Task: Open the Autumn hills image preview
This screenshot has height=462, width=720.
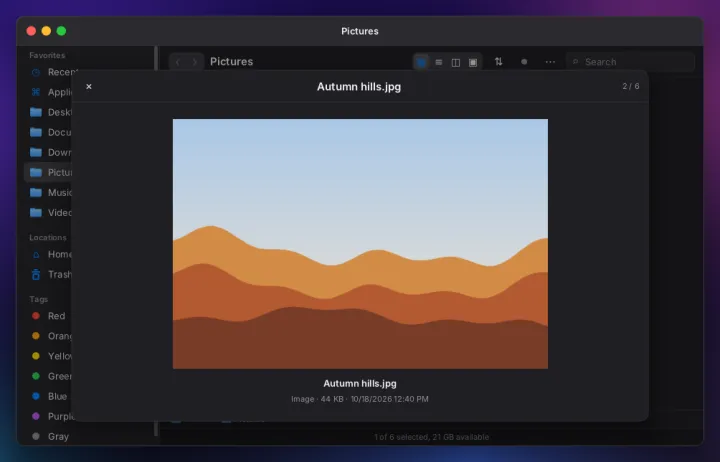Action: 360,244
